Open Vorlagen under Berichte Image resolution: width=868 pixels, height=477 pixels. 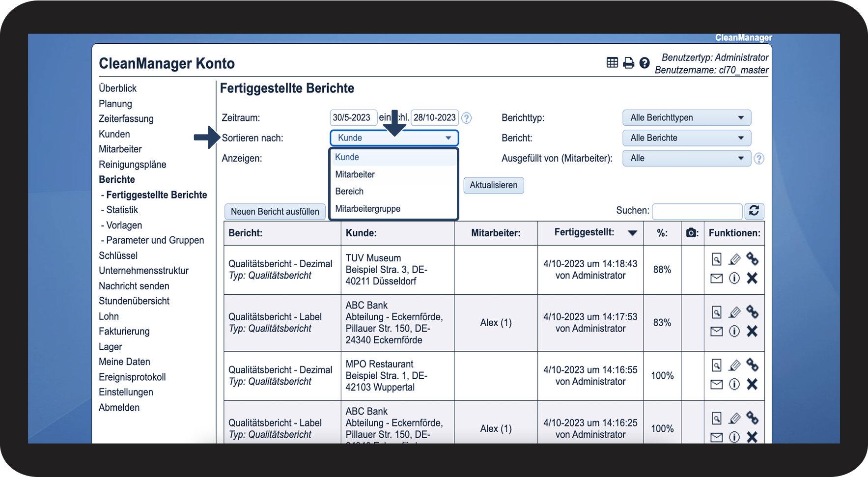(x=124, y=225)
